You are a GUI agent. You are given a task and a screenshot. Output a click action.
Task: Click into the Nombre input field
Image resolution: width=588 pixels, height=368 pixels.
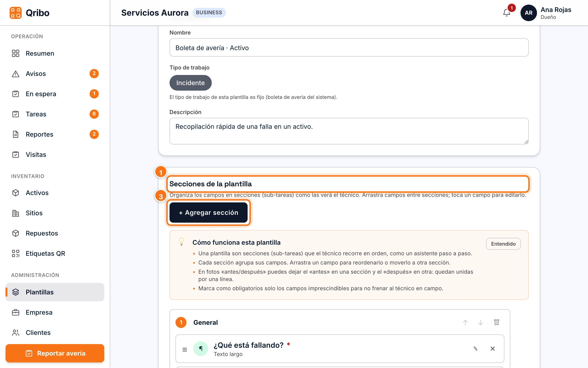[349, 47]
